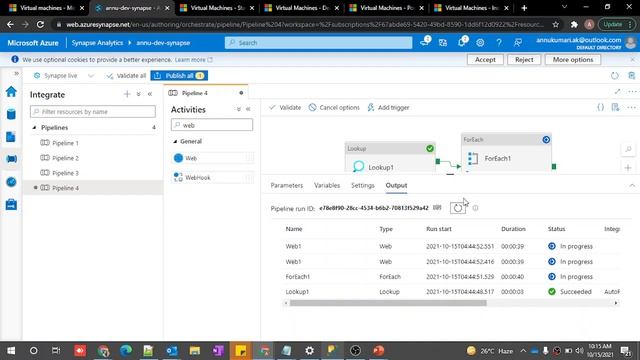Copy the pipeline run ID
This screenshot has height=360, width=640.
[437, 208]
